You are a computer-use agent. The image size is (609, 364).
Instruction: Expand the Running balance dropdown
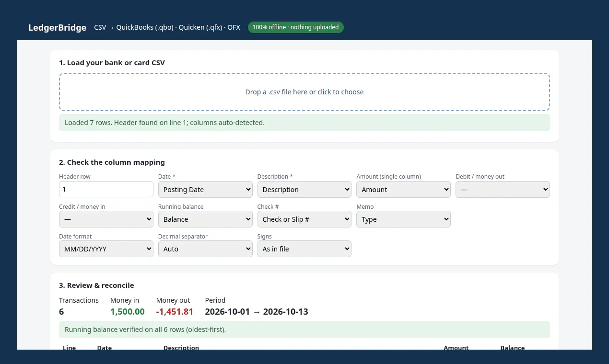pyautogui.click(x=205, y=219)
